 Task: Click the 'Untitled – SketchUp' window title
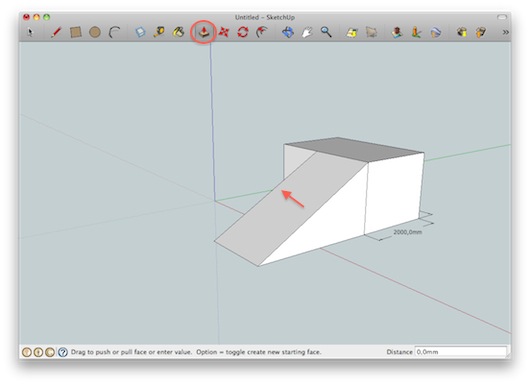pyautogui.click(x=265, y=17)
